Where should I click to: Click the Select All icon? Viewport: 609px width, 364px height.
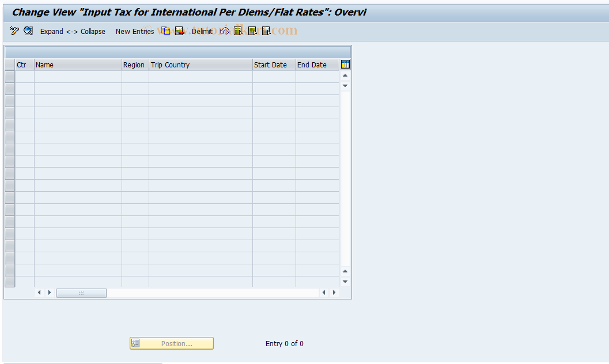[238, 31]
